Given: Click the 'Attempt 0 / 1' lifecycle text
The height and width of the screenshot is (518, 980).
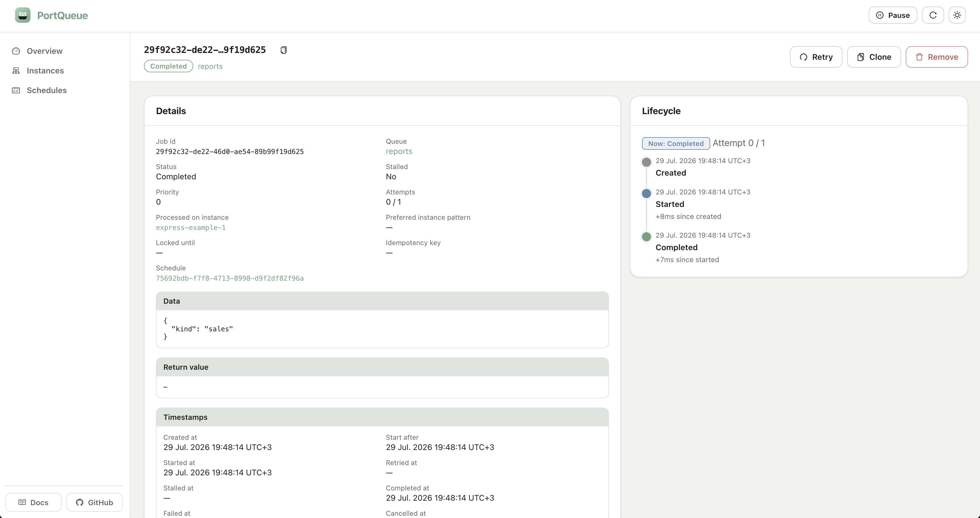Looking at the screenshot, I should (x=739, y=143).
